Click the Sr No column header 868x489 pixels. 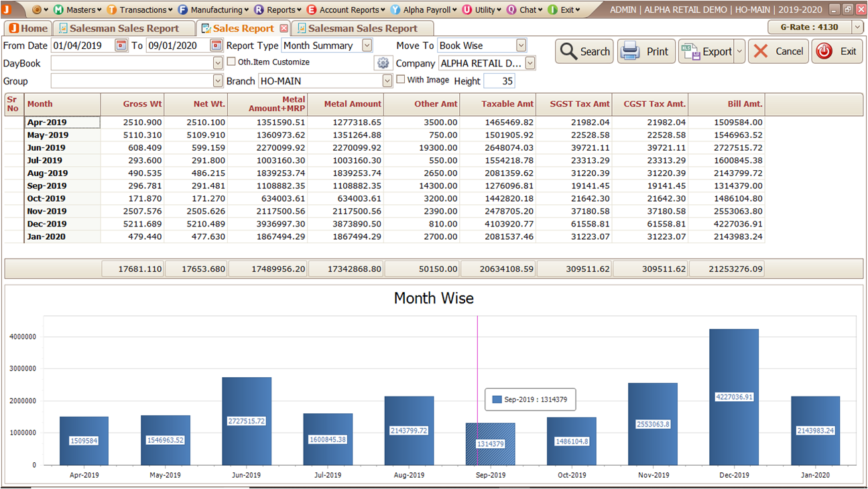13,104
